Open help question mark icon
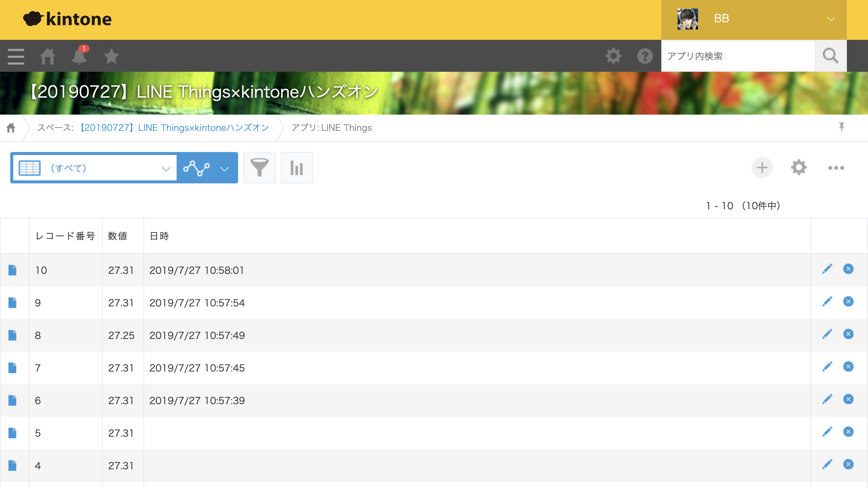This screenshot has width=868, height=488. (645, 56)
